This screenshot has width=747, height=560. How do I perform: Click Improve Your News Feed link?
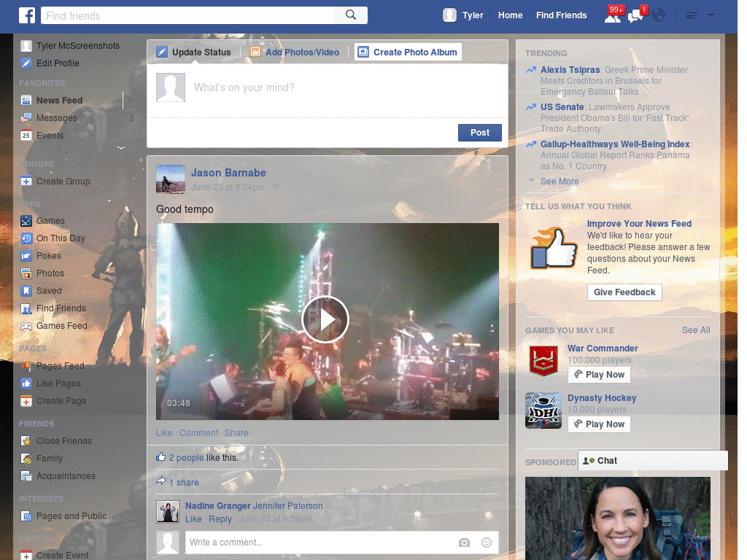pyautogui.click(x=639, y=223)
